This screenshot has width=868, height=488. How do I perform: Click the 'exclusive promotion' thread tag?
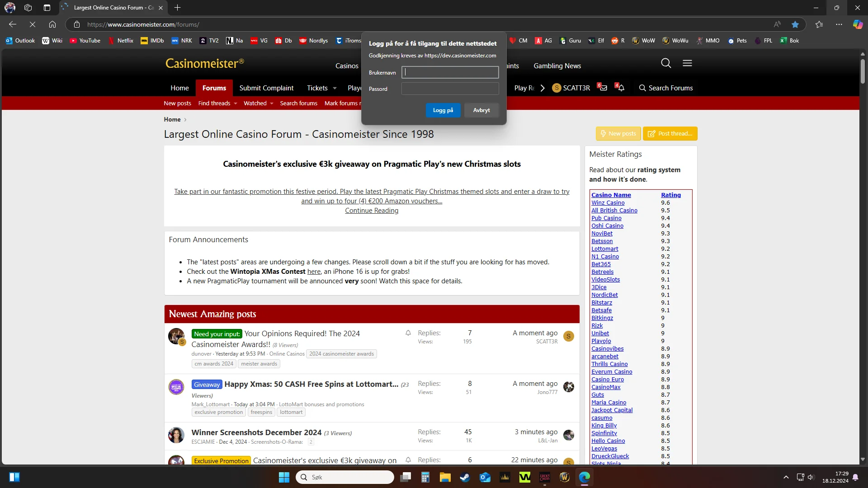[x=219, y=412]
